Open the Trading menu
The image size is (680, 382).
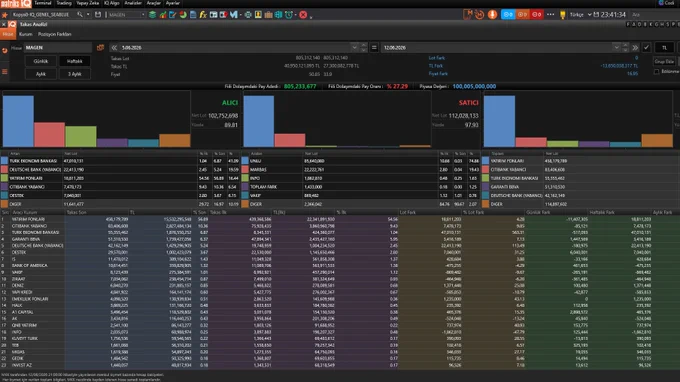64,3
